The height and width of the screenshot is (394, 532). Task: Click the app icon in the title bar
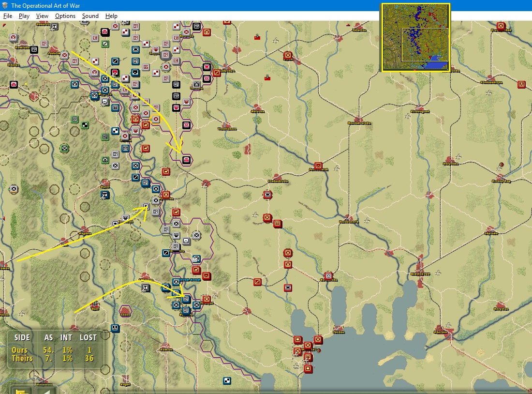point(5,5)
